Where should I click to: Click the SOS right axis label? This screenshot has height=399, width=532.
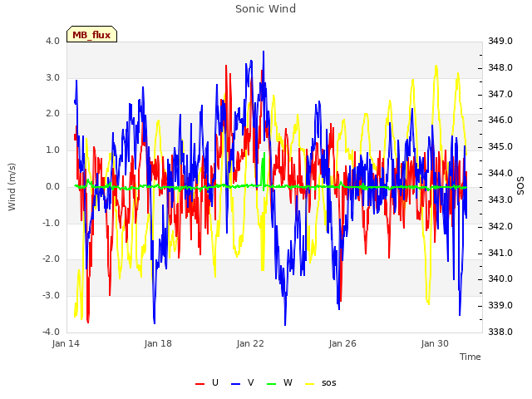[x=520, y=186]
